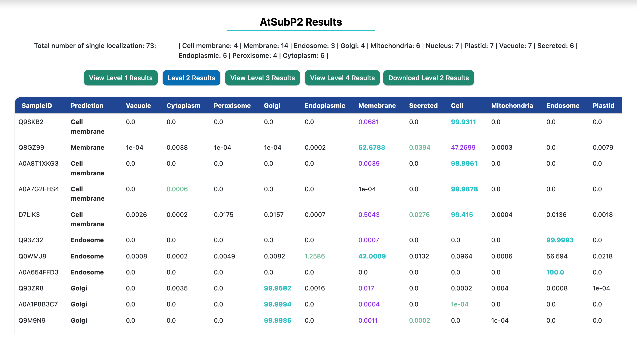Click Membrane value 0.017

pos(366,288)
